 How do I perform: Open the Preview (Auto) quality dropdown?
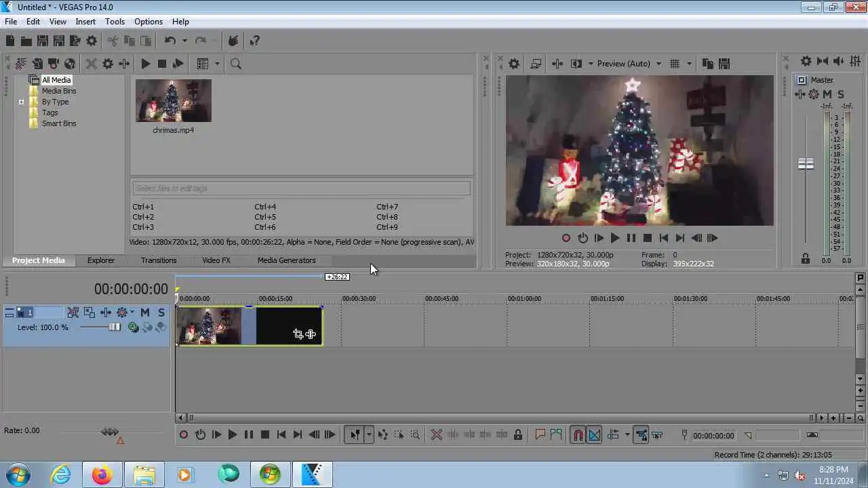(658, 64)
